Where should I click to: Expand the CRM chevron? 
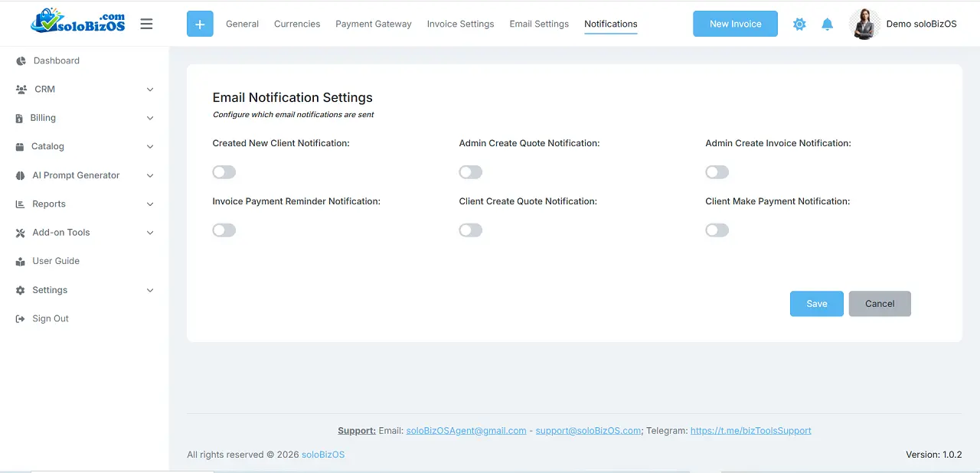coord(150,90)
